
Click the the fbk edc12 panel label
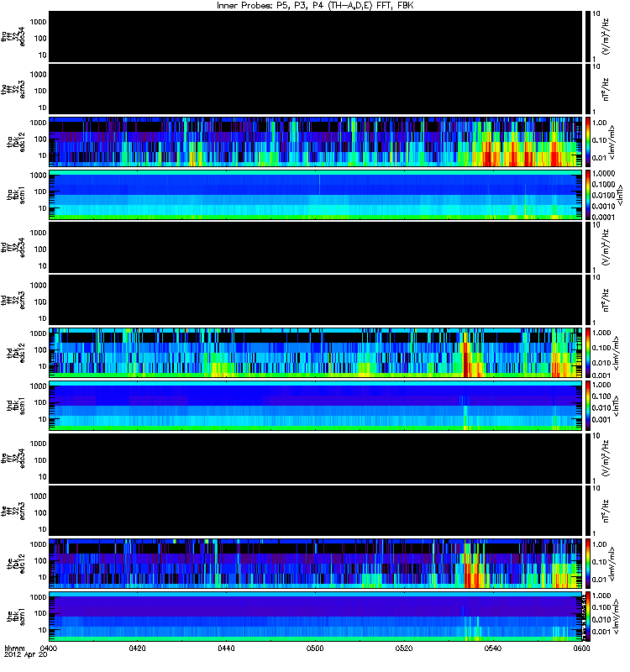click(16, 564)
